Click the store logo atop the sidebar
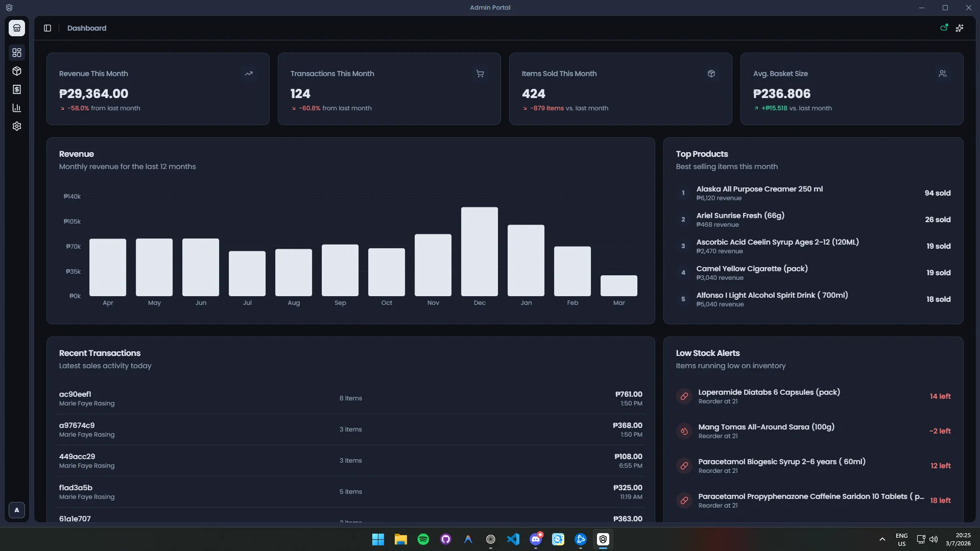 coord(17,28)
